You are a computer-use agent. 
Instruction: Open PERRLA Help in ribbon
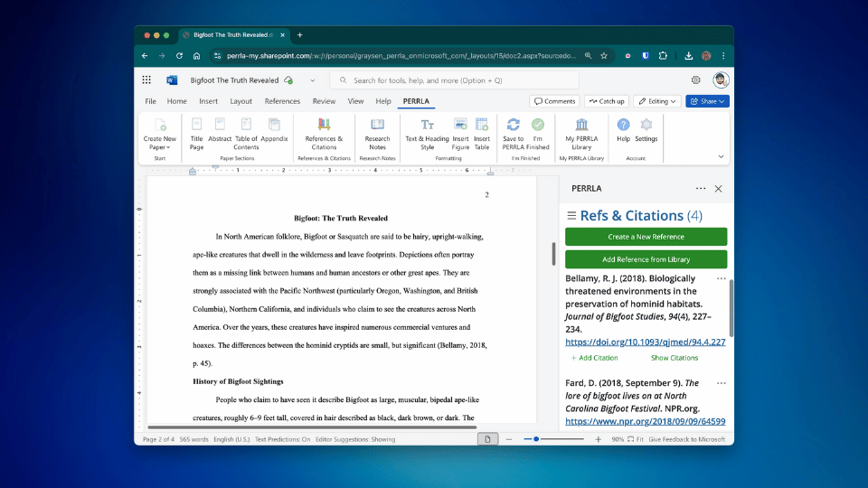(x=623, y=130)
